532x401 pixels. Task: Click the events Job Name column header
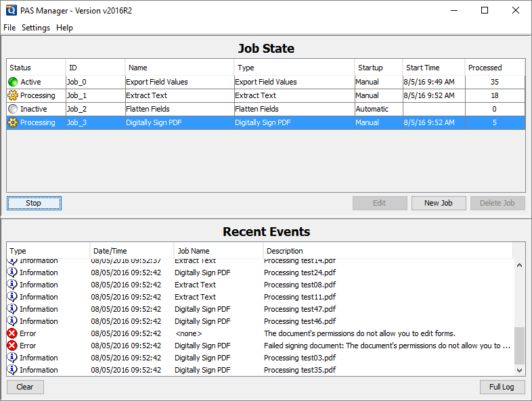pos(219,251)
